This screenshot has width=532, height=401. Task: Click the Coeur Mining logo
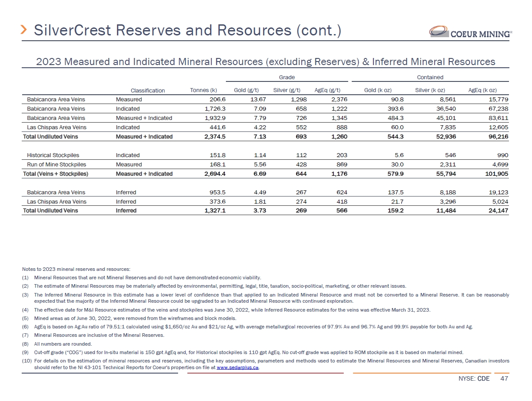click(470, 32)
